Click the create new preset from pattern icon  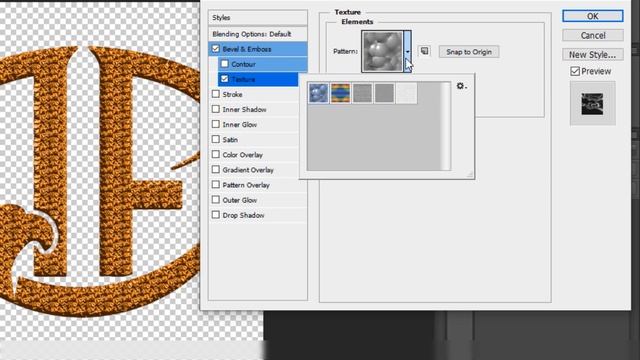point(424,51)
